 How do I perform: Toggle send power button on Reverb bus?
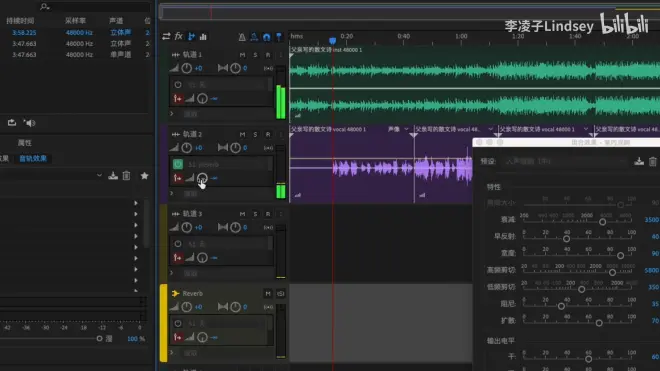point(178,323)
